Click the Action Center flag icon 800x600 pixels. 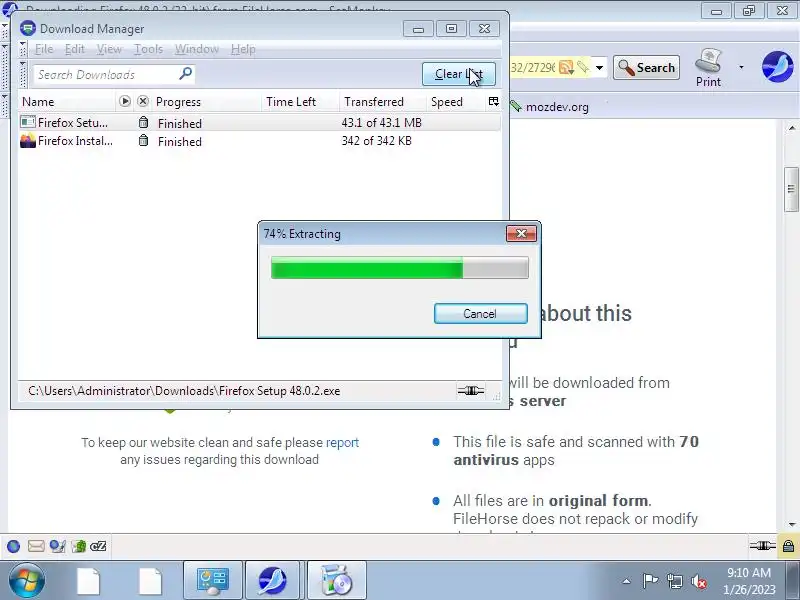(x=650, y=581)
